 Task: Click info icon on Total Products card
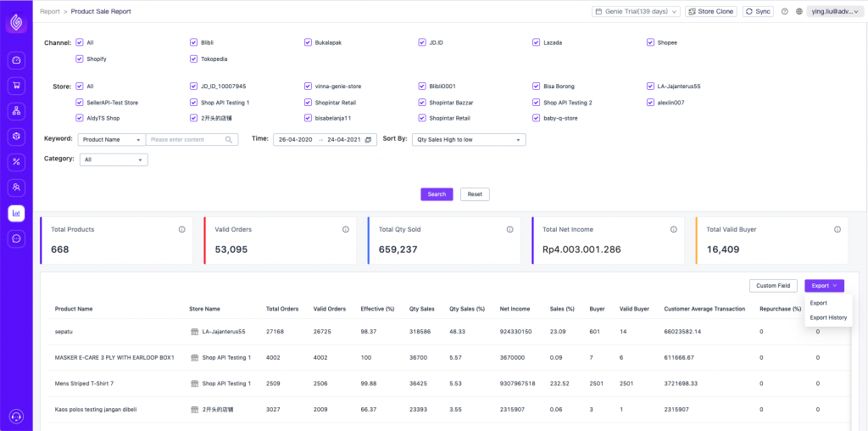181,229
